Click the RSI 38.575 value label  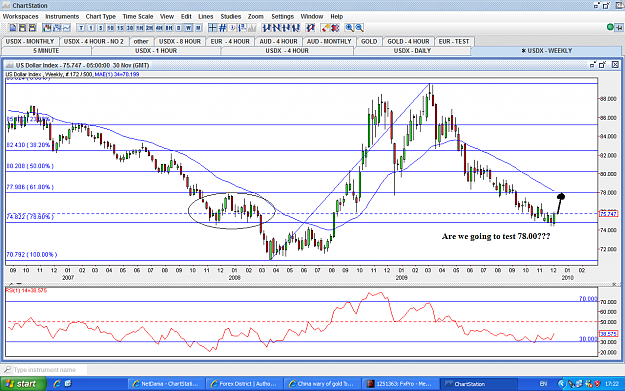[609, 334]
